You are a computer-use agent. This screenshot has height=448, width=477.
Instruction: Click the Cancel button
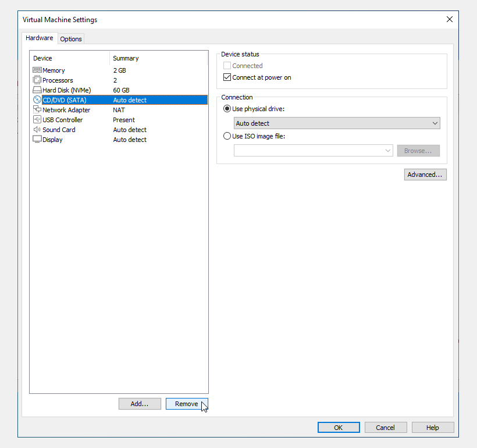tap(386, 428)
